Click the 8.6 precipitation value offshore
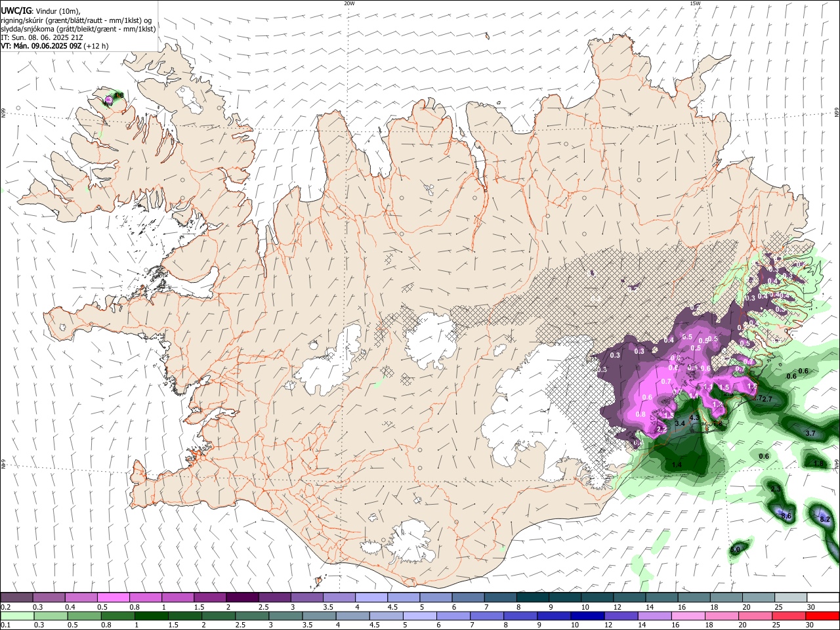 (787, 516)
